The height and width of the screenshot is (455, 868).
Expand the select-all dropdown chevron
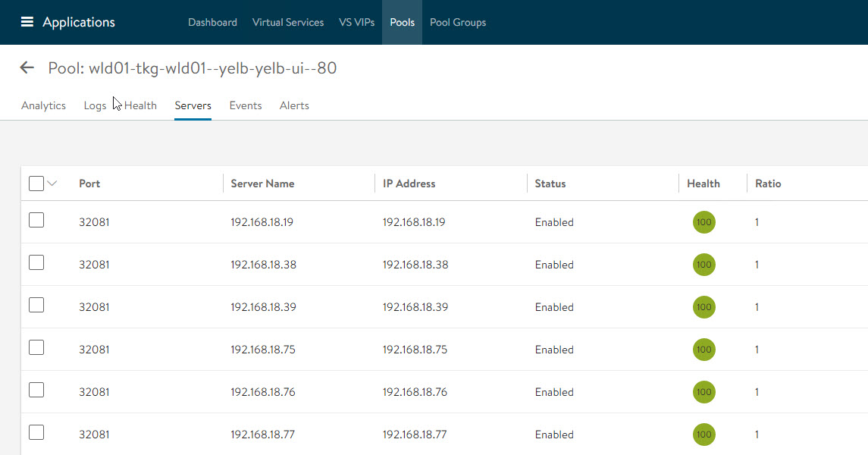click(x=52, y=184)
